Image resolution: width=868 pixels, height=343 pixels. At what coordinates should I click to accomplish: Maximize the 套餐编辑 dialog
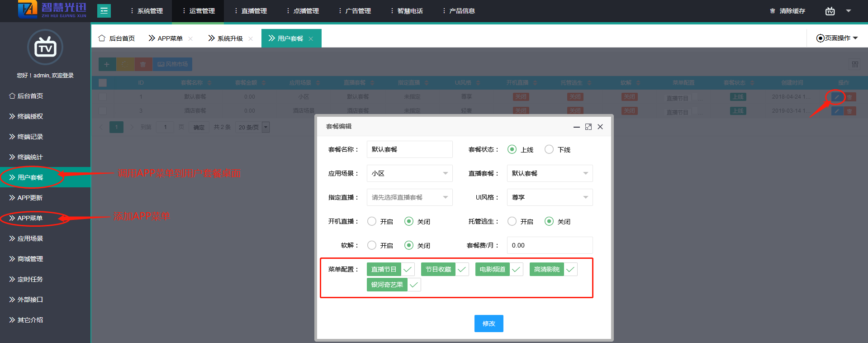[x=588, y=127]
